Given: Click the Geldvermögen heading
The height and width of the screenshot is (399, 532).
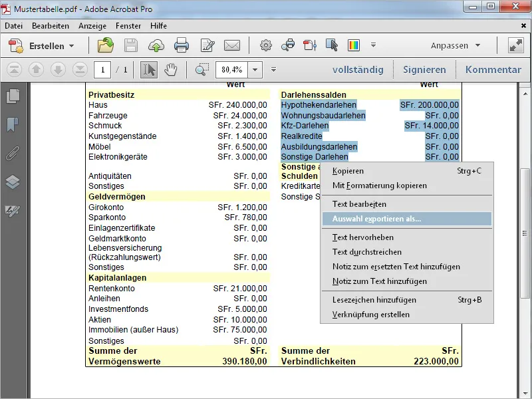Looking at the screenshot, I should tap(117, 197).
